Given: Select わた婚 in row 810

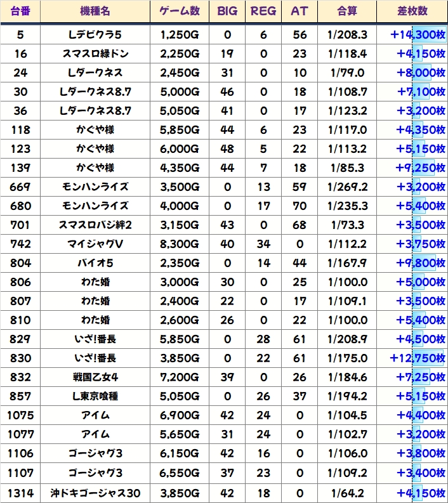Looking at the screenshot, I should [95, 320].
